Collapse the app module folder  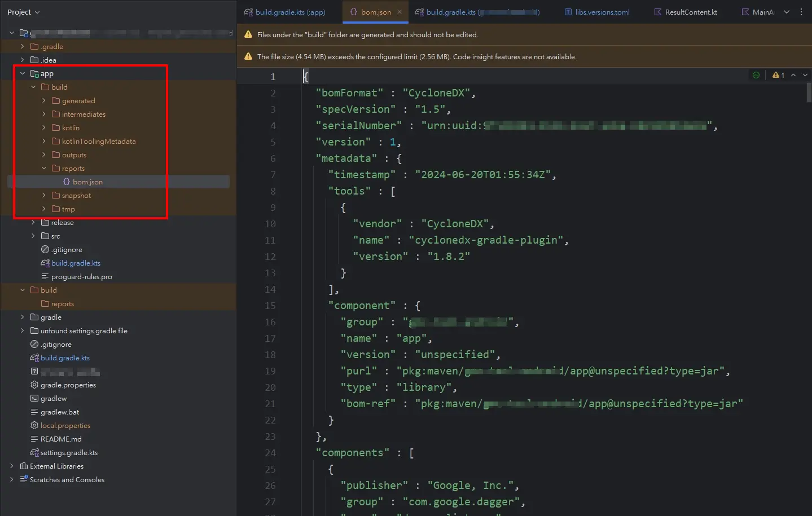[23, 73]
